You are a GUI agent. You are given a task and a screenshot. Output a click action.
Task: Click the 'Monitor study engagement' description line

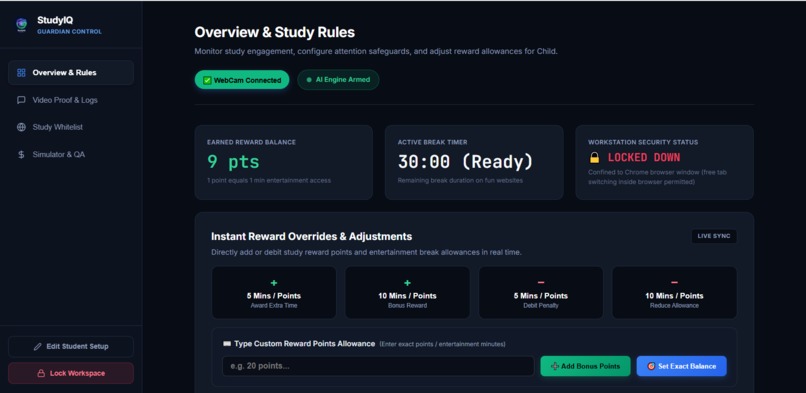click(x=376, y=51)
